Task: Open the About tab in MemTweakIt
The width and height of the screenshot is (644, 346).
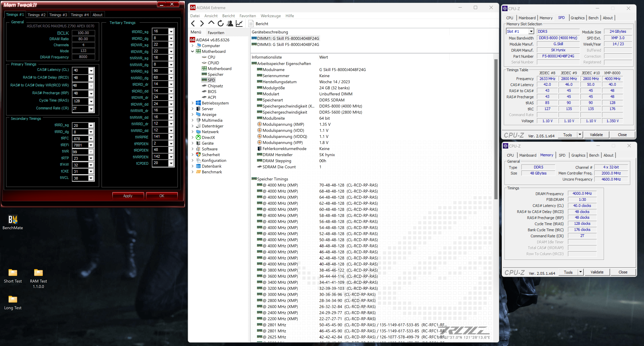Action: 97,15
